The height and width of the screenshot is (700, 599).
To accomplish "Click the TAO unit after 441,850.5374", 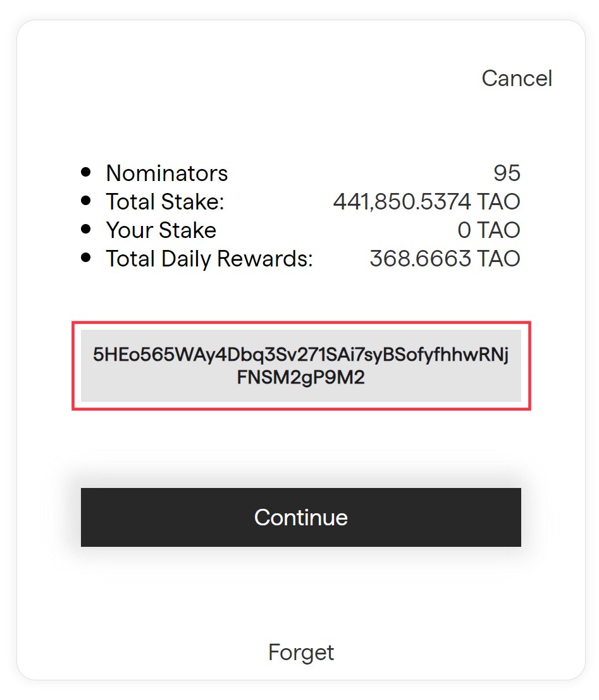I will (x=498, y=202).
